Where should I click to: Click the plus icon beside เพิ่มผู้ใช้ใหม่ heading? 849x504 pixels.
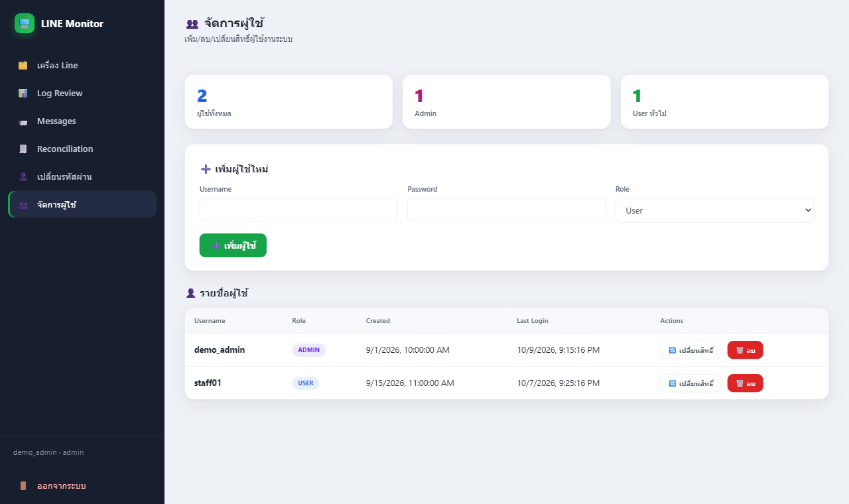tap(206, 169)
